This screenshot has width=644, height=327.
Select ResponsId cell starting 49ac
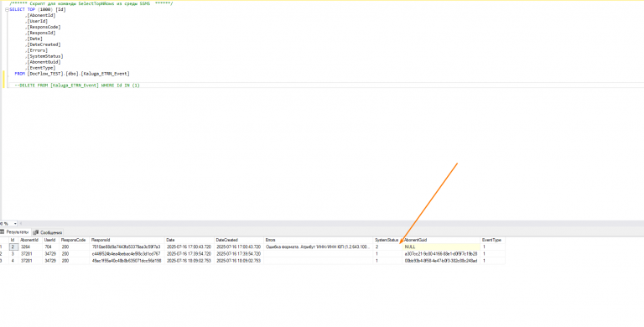[x=127, y=261]
